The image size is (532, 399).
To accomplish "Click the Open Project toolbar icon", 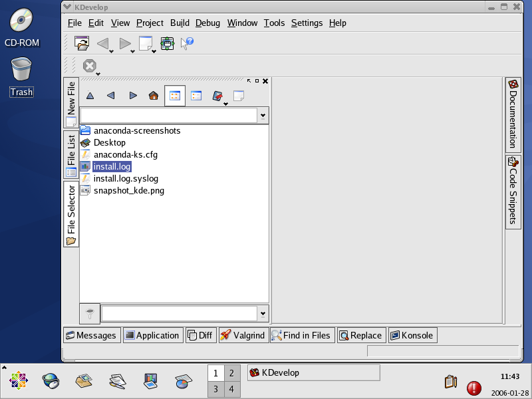I will [81, 43].
